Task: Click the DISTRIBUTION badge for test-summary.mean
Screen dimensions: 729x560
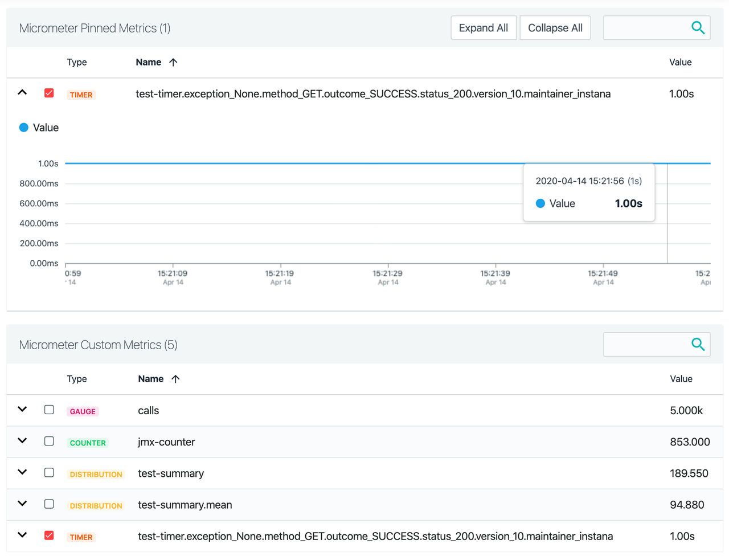Action: coord(96,505)
